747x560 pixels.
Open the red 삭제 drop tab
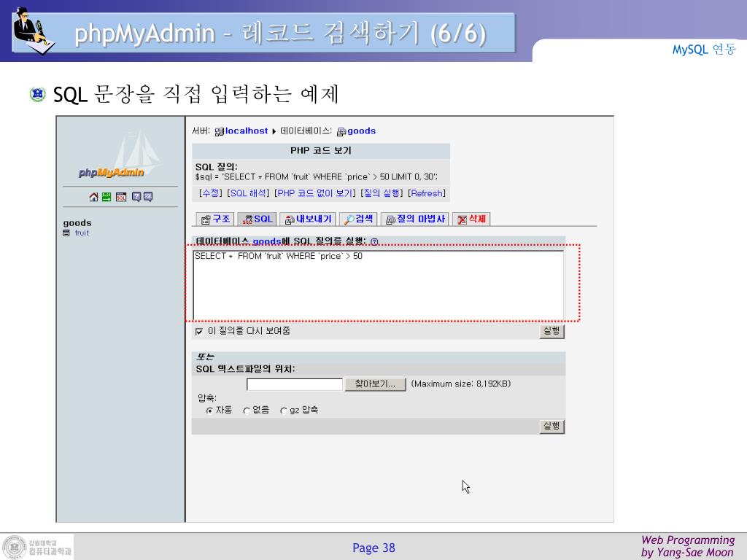pos(471,219)
